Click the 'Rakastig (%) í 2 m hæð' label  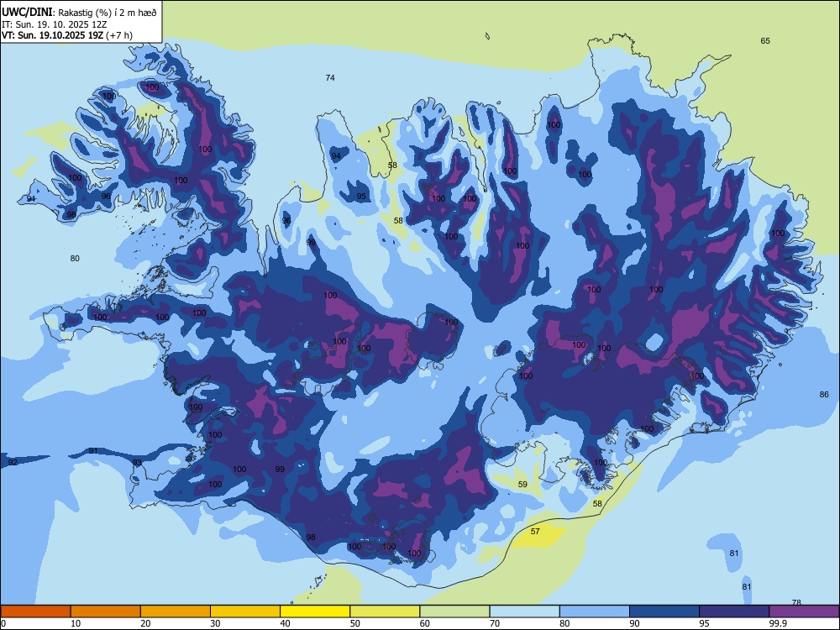(108, 13)
